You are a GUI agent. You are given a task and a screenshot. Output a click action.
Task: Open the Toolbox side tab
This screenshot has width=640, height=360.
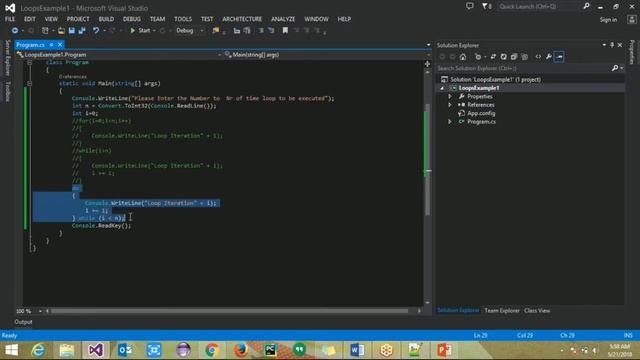[7, 91]
